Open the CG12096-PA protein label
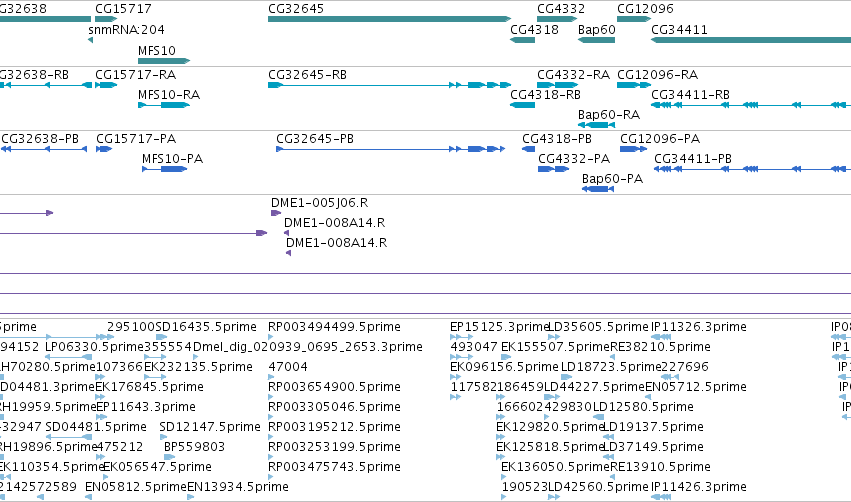 click(x=660, y=138)
